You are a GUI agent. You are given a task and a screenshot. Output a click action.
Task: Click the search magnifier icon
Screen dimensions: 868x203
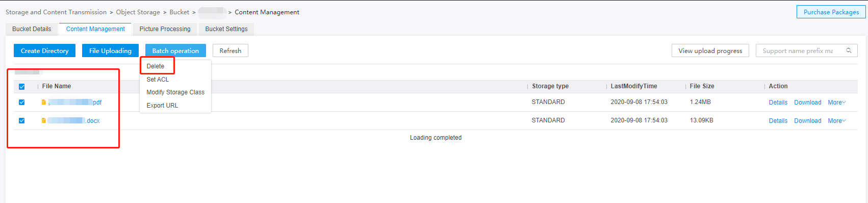pyautogui.click(x=849, y=50)
